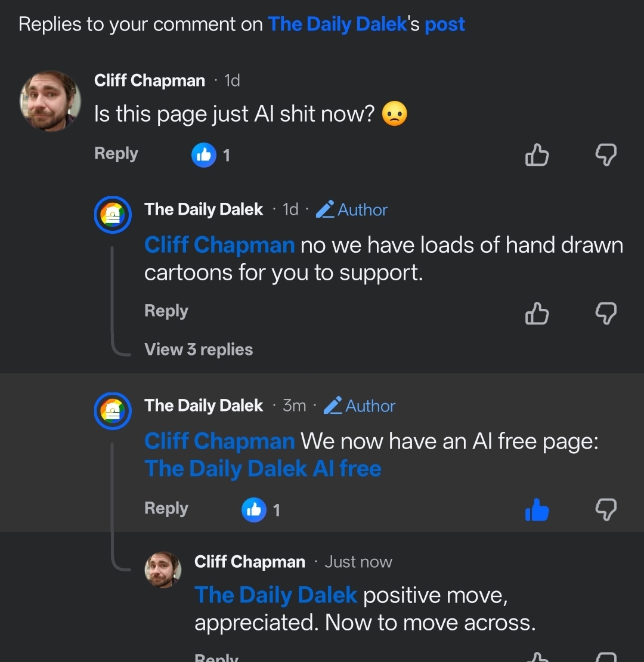Expand 'View 3 replies' thread
The width and height of the screenshot is (644, 662).
(x=199, y=349)
